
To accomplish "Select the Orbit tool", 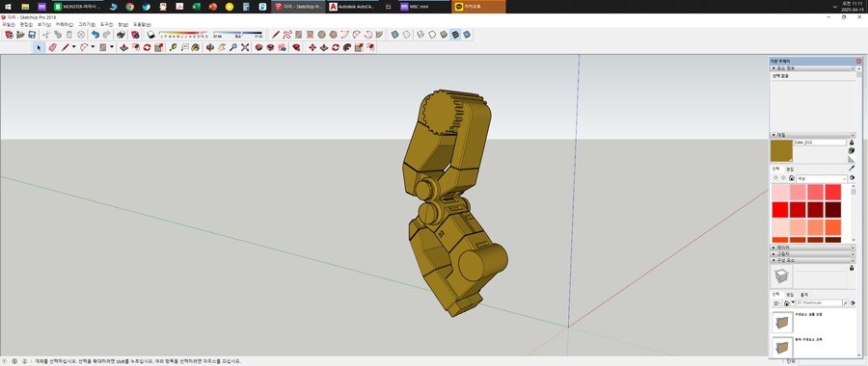I will click(210, 47).
